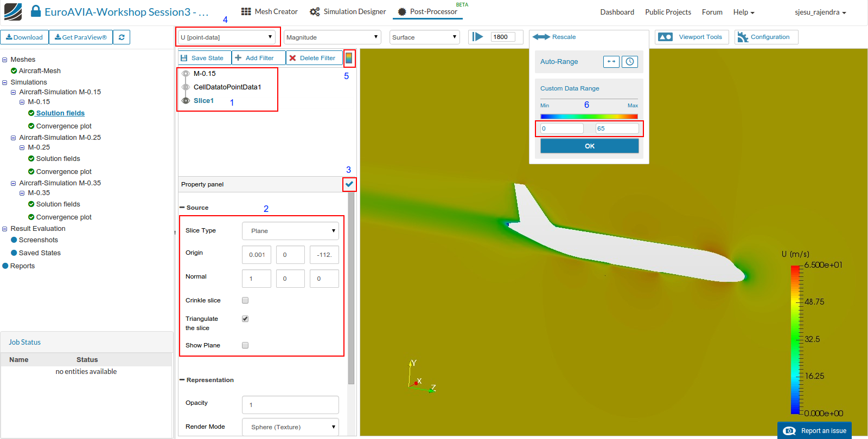Click the Report an issue button
Screen dimensions: 868x439
(814, 430)
